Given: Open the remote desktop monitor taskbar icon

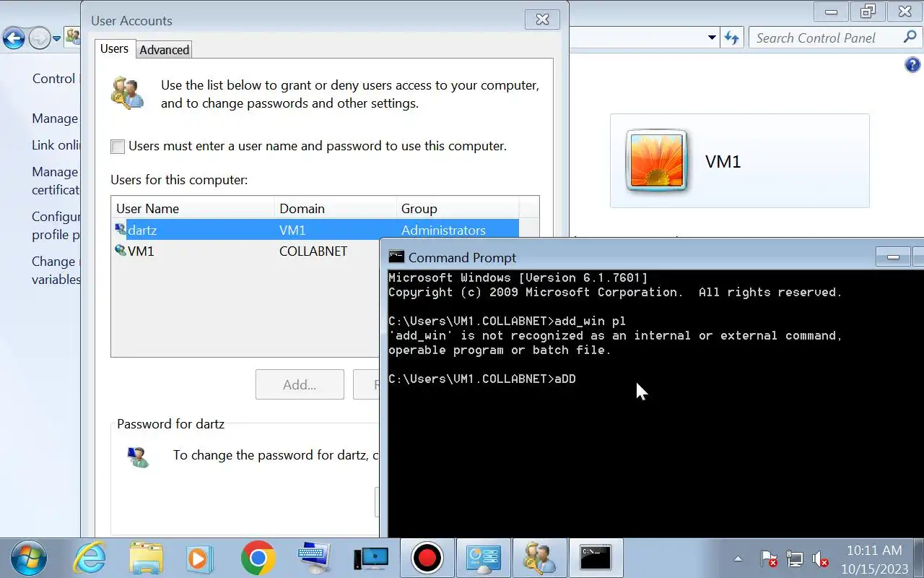Looking at the screenshot, I should (371, 558).
